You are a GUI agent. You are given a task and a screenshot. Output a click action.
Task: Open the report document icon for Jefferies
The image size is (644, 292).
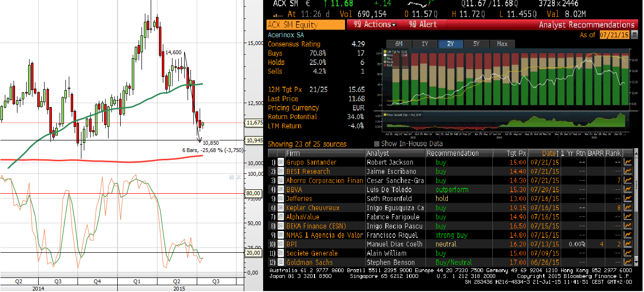tap(281, 199)
